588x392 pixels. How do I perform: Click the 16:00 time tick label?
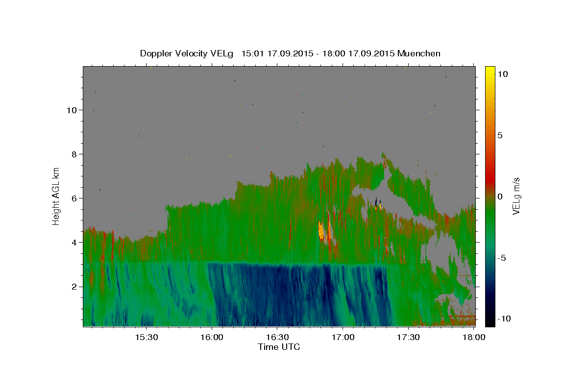212,337
